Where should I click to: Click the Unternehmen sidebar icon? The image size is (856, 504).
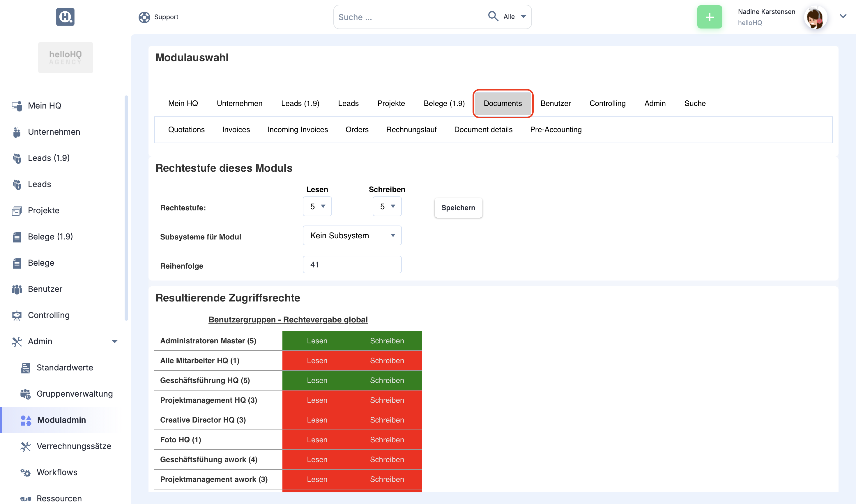[x=17, y=132]
